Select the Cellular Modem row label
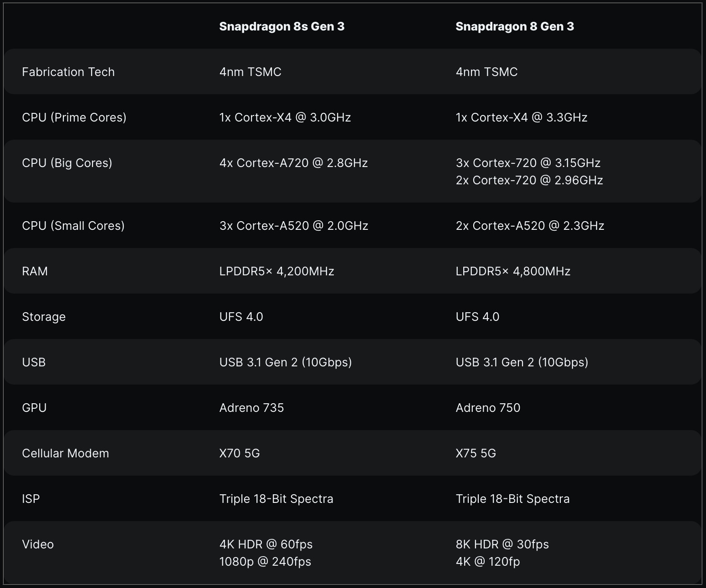 tap(66, 453)
